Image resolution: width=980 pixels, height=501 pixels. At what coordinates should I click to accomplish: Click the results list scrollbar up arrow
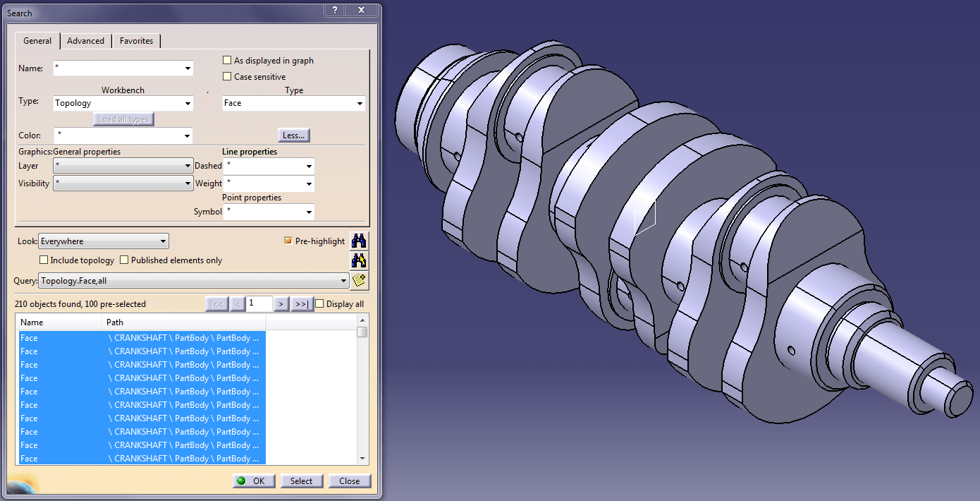pyautogui.click(x=362, y=320)
